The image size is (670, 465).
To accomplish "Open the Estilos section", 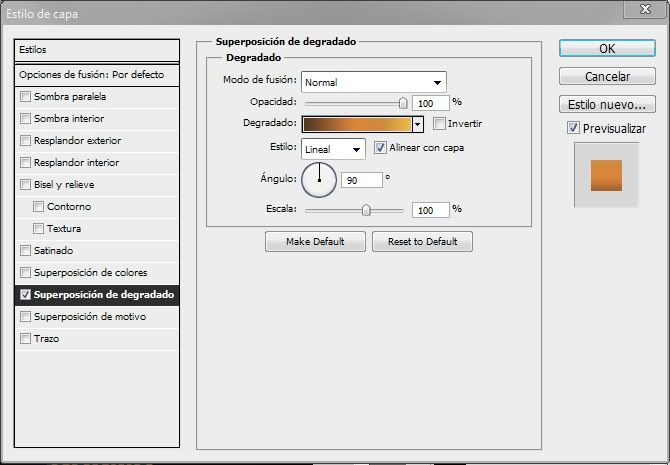I will (x=97, y=49).
